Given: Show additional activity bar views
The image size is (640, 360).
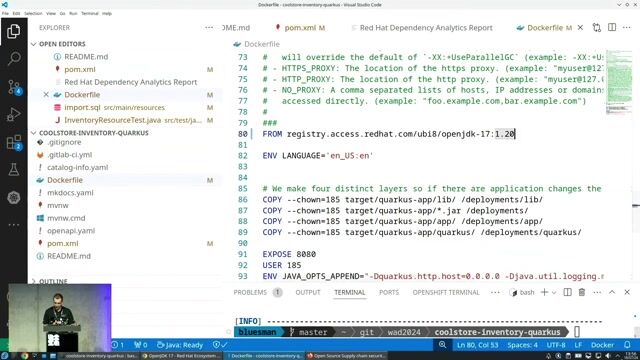Looking at the screenshot, I should (x=13, y=225).
